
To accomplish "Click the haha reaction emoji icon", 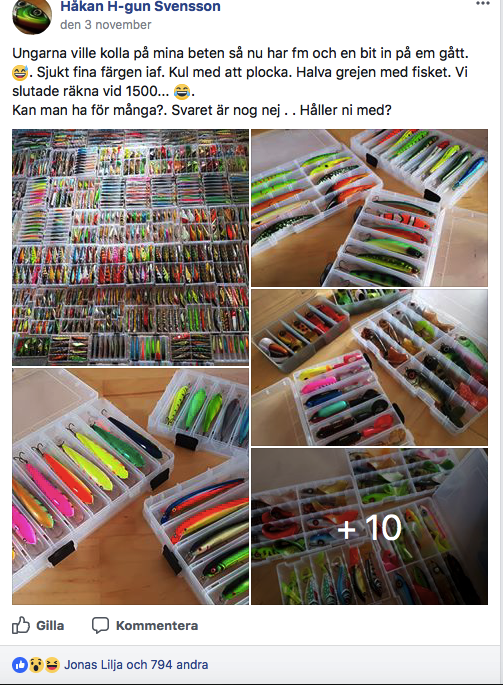I will (52, 665).
